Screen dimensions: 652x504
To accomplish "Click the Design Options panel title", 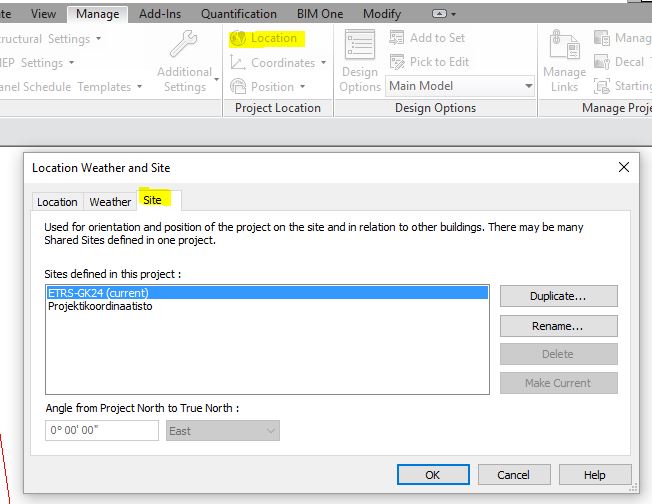I will pyautogui.click(x=435, y=108).
